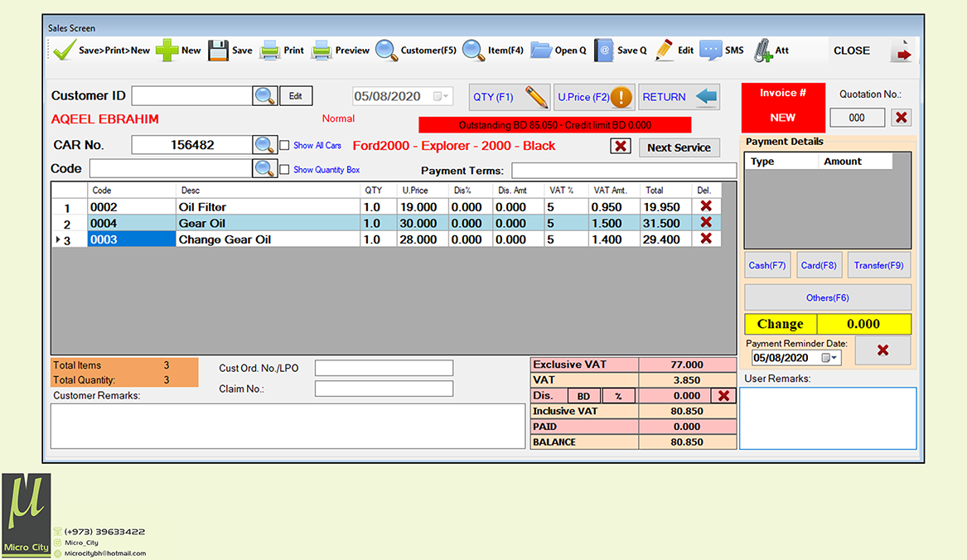The width and height of the screenshot is (967, 560).
Task: Click the CAR No. input field
Action: [x=191, y=145]
